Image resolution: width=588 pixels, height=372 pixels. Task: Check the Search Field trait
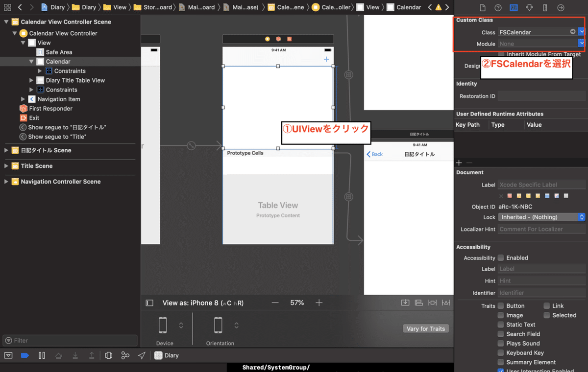501,334
